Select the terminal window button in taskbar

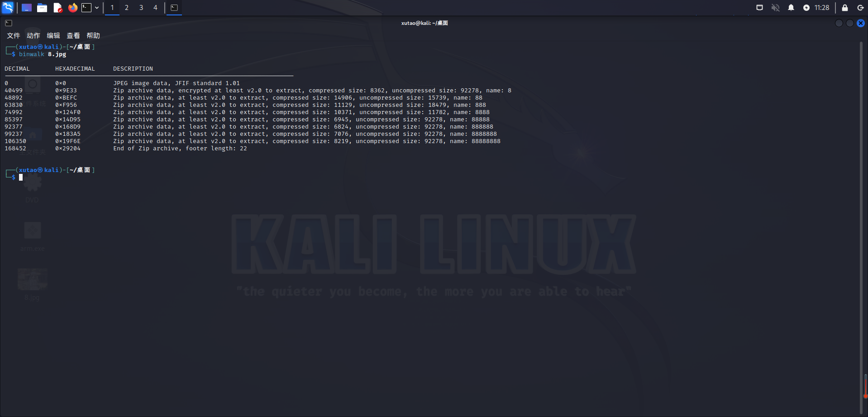tap(174, 8)
